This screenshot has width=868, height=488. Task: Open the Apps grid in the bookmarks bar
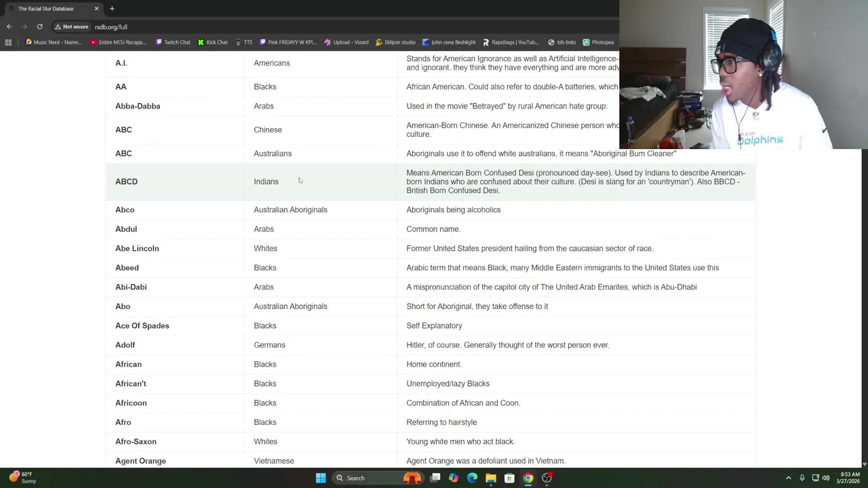click(x=8, y=42)
